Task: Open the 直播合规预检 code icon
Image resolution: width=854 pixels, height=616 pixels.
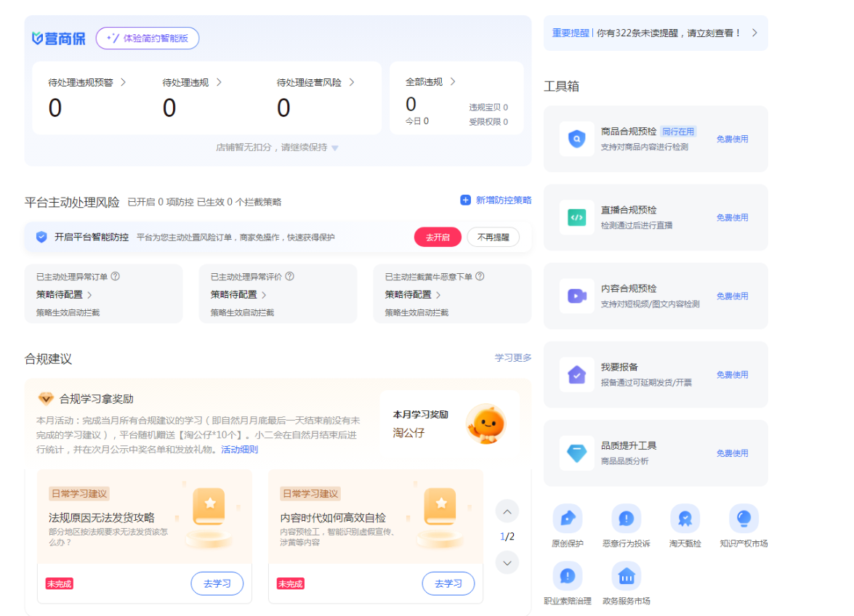Action: pyautogui.click(x=576, y=217)
